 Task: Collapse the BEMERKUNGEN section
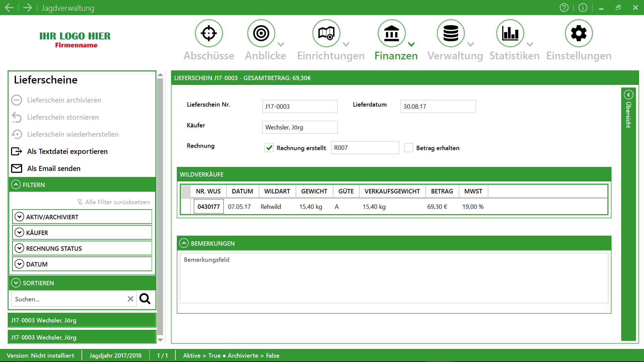tap(184, 243)
